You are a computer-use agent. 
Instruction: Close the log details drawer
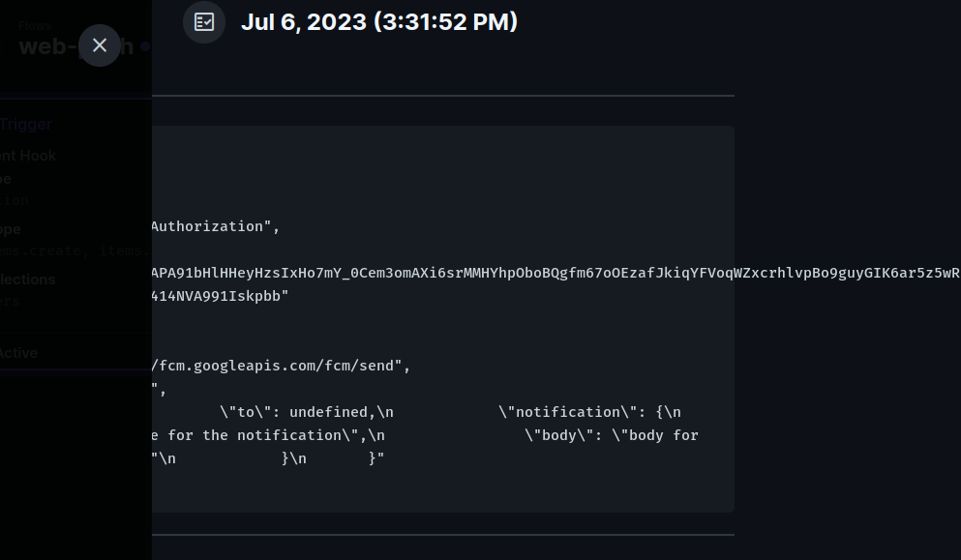100,45
